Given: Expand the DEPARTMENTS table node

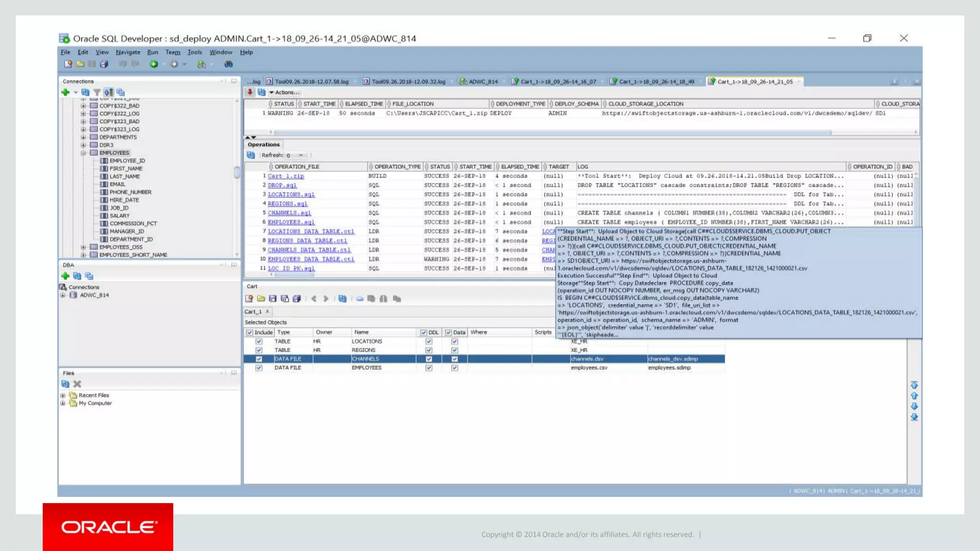Looking at the screenshot, I should tap(83, 137).
